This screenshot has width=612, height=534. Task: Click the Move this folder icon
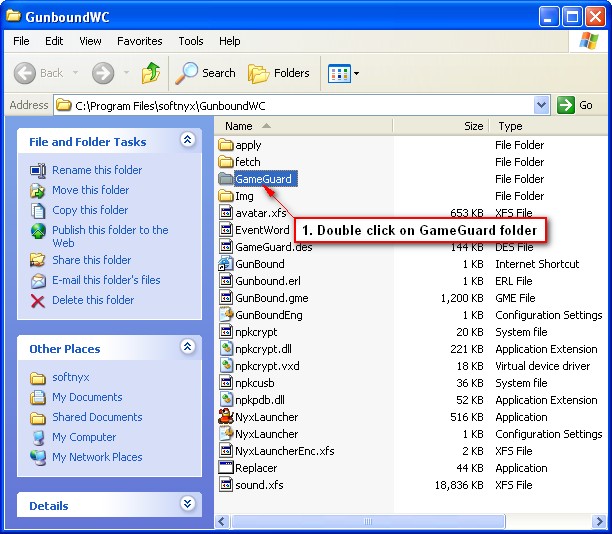coord(38,190)
